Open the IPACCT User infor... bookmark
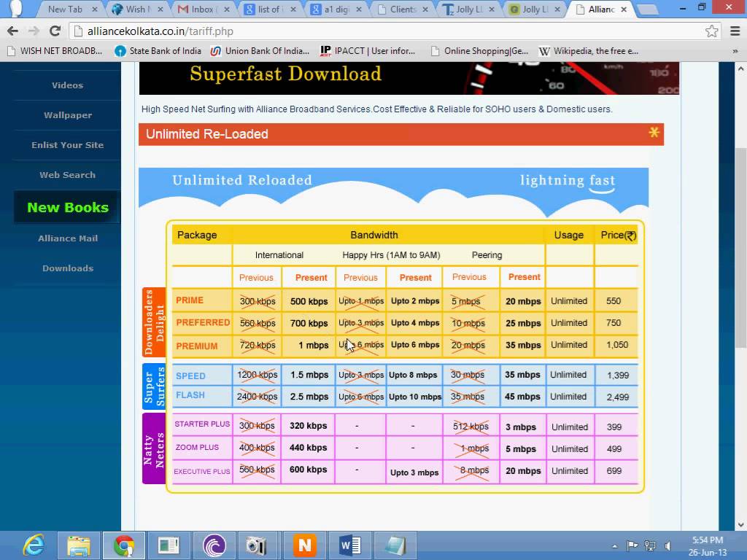 tap(368, 51)
